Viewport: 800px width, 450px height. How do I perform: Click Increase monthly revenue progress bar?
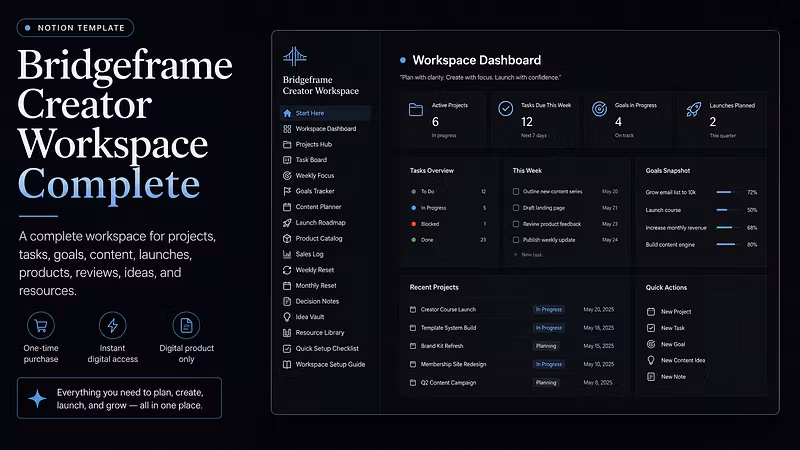[x=729, y=228]
